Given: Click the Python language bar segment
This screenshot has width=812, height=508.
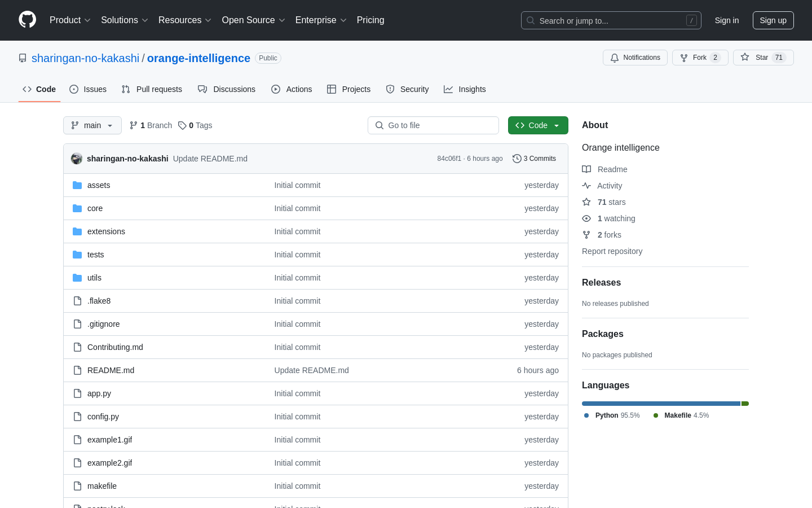Looking at the screenshot, I should (x=661, y=404).
